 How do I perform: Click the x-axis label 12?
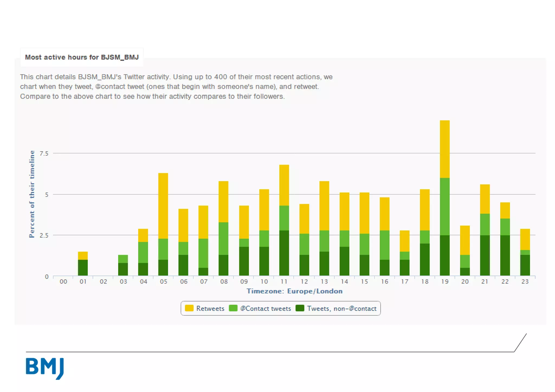(x=304, y=282)
